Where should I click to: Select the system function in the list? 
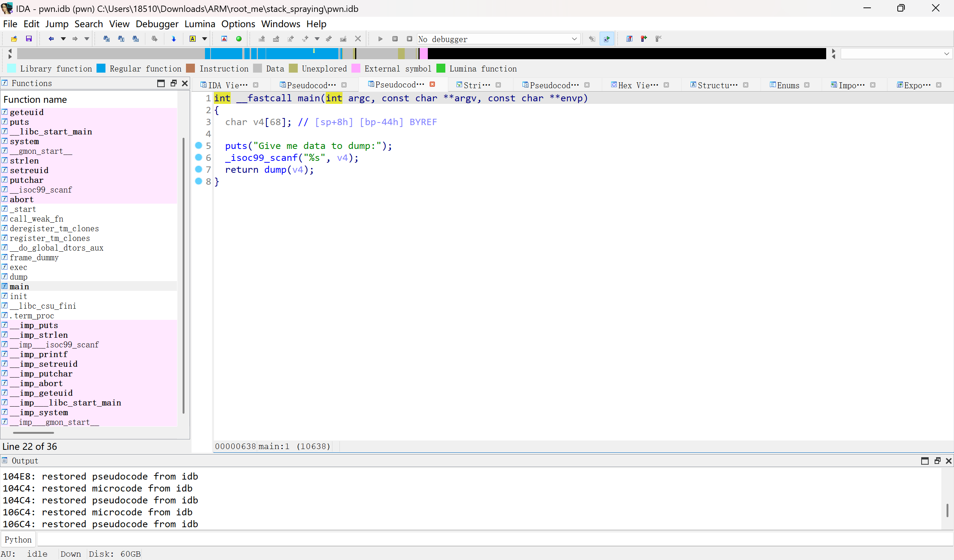pyautogui.click(x=24, y=141)
